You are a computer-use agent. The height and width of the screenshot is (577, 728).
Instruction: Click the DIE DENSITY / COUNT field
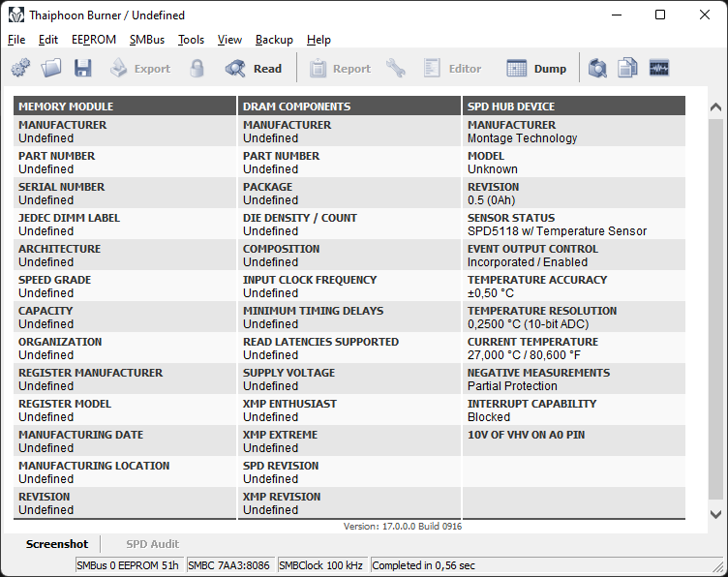349,225
